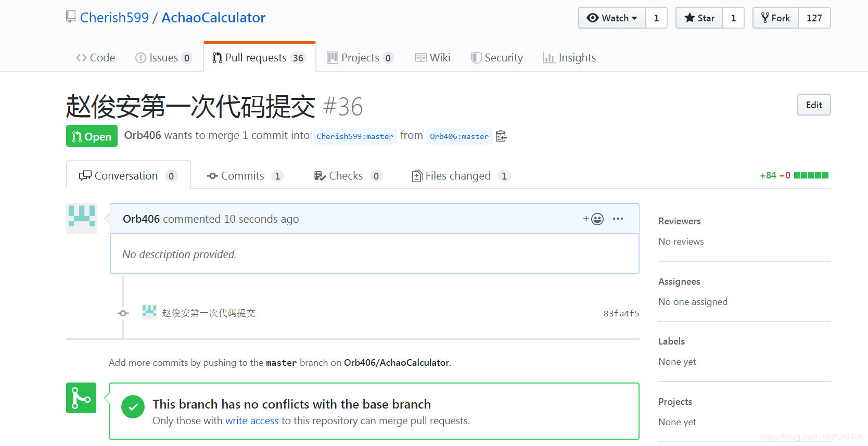View fork count 127
This screenshot has height=446, width=868.
coord(814,18)
